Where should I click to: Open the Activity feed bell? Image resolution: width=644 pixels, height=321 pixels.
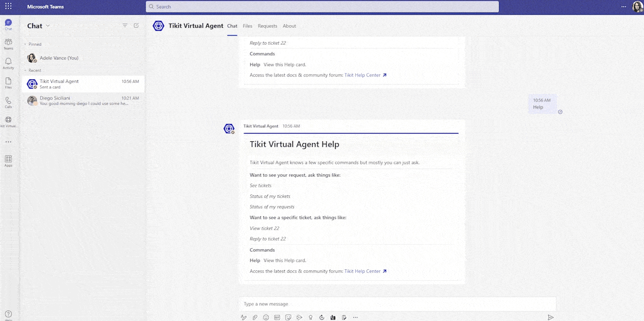pos(9,64)
